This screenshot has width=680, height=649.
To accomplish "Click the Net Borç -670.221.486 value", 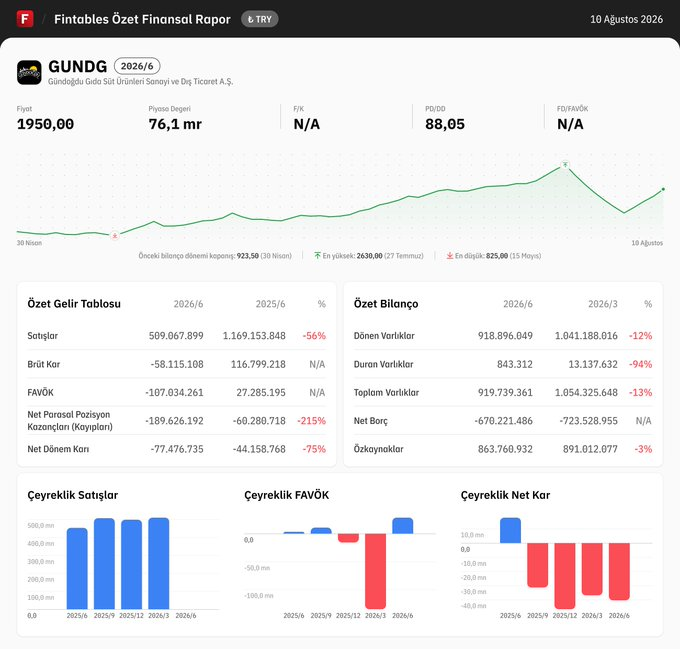I will pyautogui.click(x=503, y=421).
